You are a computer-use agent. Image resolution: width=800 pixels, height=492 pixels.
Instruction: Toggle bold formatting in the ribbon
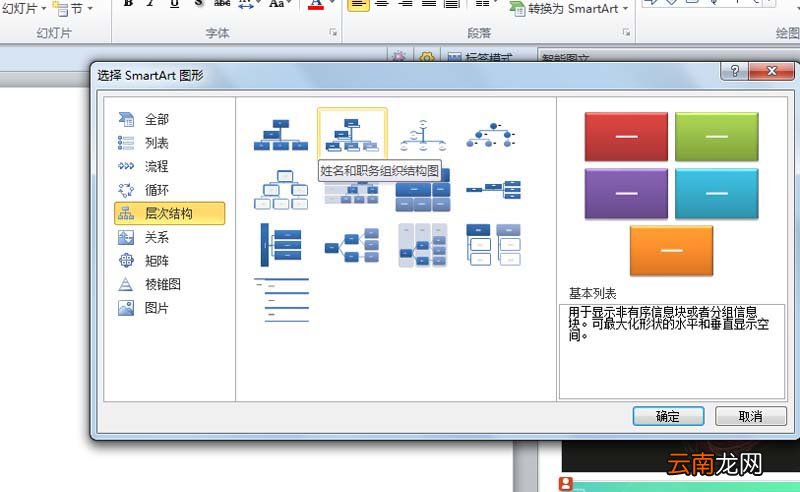tap(129, 4)
